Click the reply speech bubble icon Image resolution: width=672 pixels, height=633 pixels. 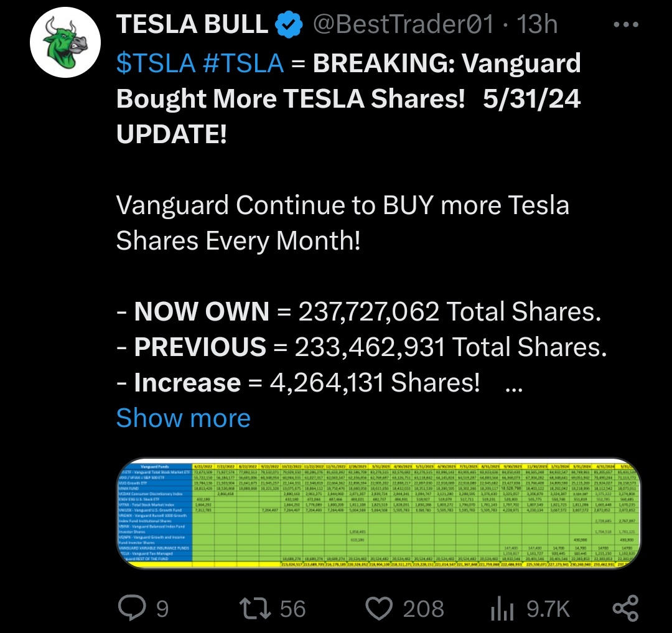pyautogui.click(x=131, y=608)
